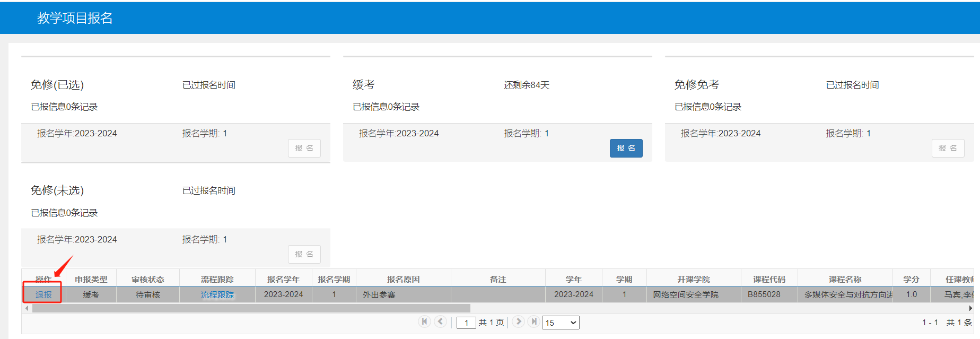Sort by 申报类型 column header
Viewport: 980px width, 339px height.
(91, 279)
